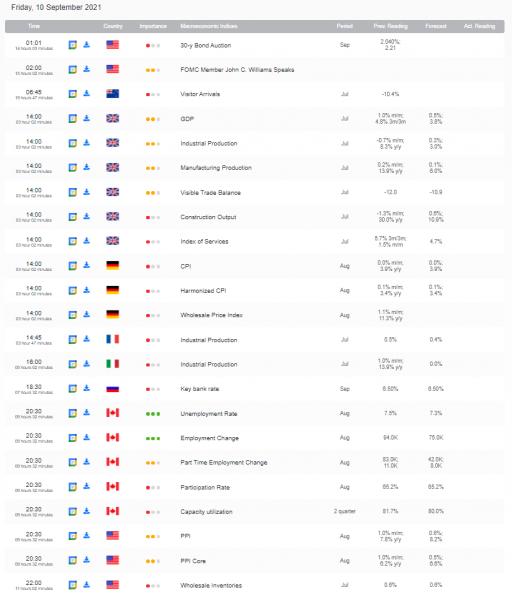Click download icon for FOMC Williams Speaks row
The height and width of the screenshot is (600, 512).
87,69
